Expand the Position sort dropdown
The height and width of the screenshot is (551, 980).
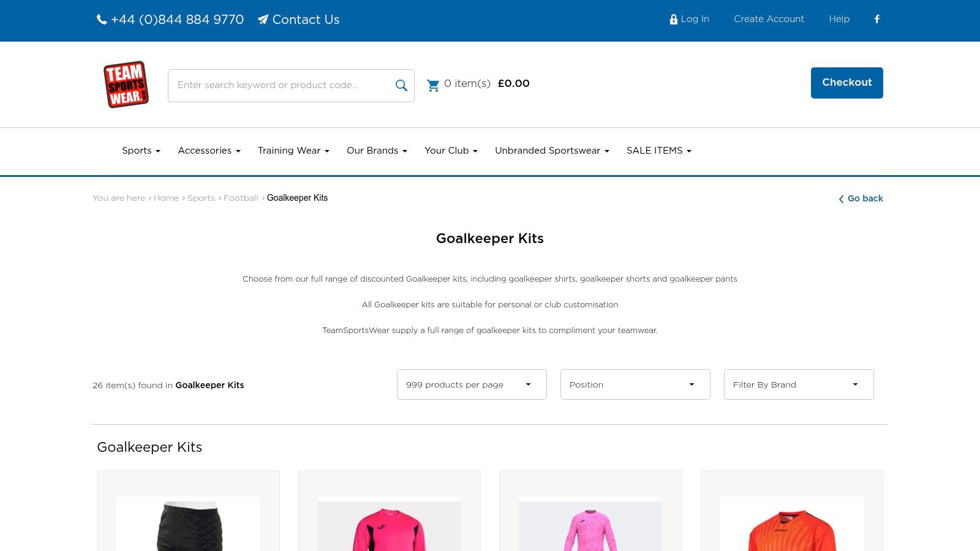click(635, 384)
